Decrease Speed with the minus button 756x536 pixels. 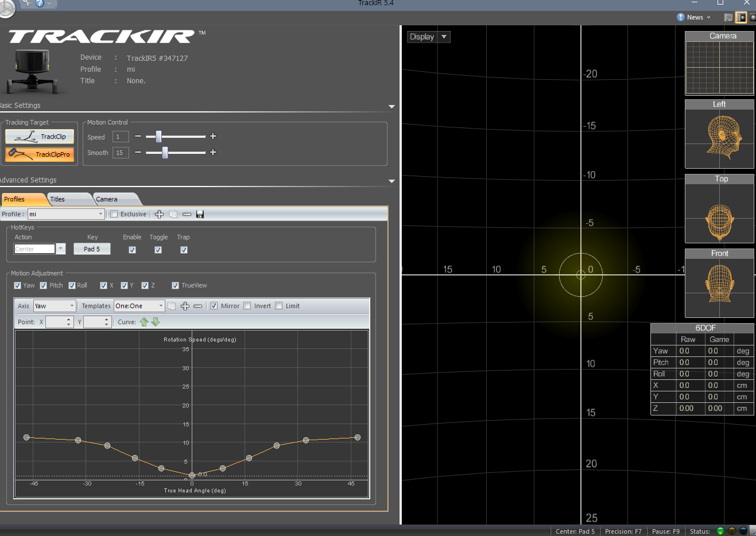click(138, 136)
